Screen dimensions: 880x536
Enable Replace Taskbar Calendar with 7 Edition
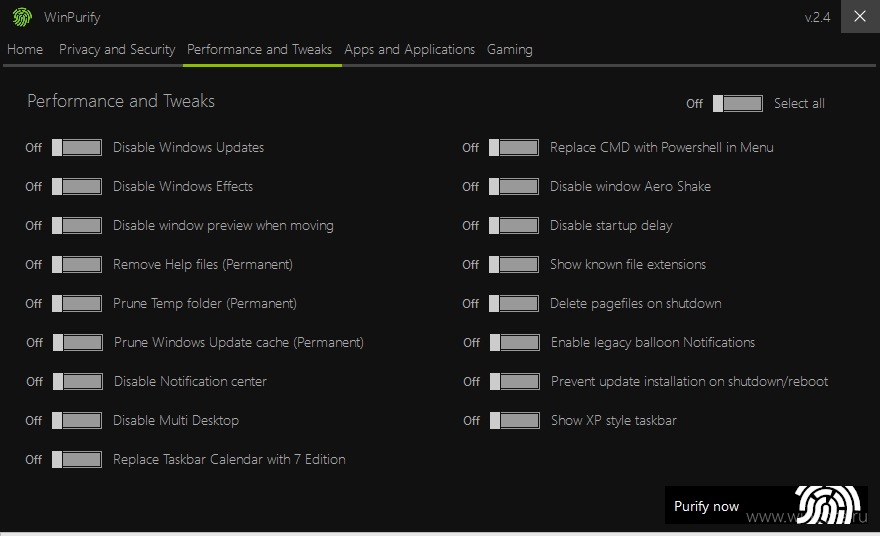[77, 460]
